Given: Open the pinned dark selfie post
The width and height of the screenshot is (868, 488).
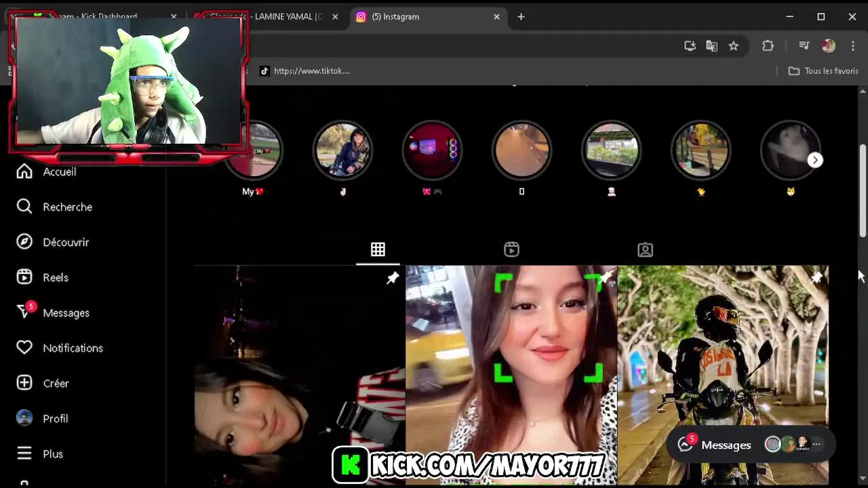Looking at the screenshot, I should click(300, 375).
